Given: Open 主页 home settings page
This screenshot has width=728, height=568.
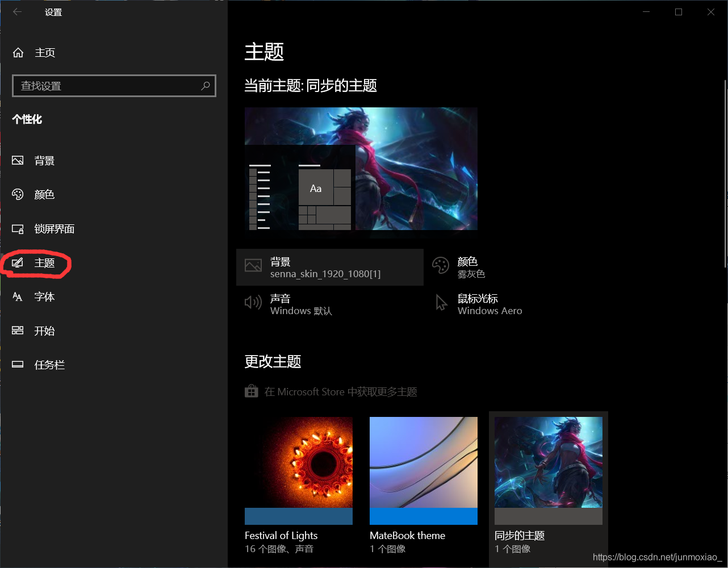Looking at the screenshot, I should coord(114,53).
